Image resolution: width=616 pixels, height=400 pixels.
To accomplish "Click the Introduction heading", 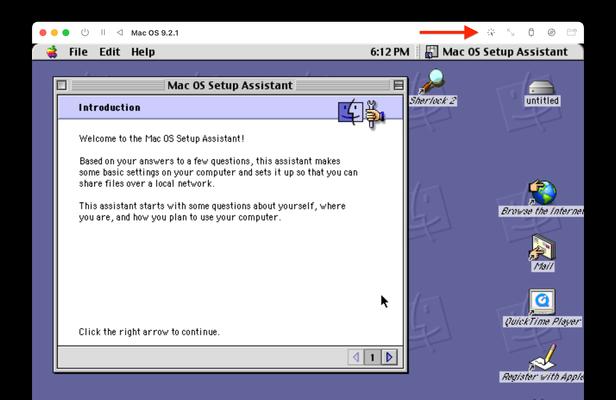I will (x=109, y=107).
